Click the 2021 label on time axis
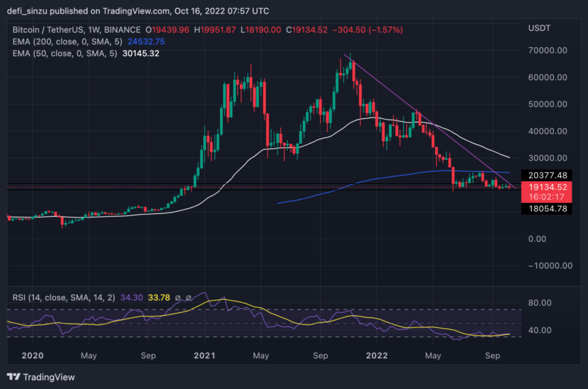This screenshot has width=588, height=389. pos(204,356)
